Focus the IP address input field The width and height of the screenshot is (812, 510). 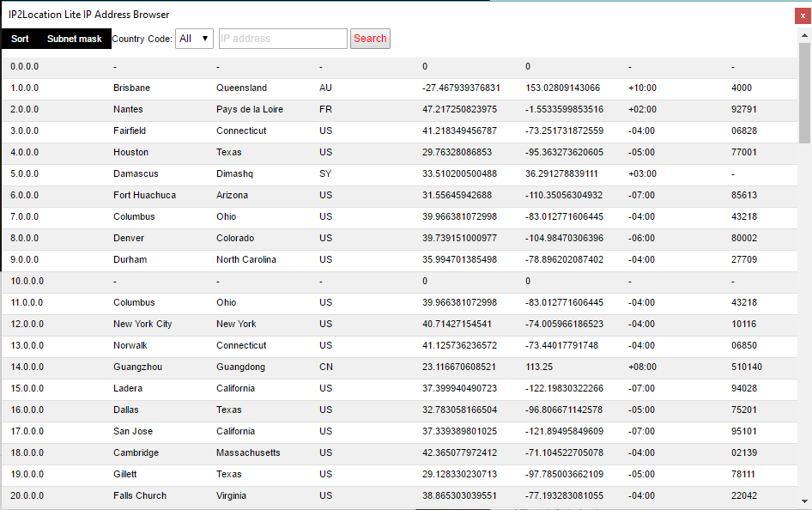click(x=282, y=39)
